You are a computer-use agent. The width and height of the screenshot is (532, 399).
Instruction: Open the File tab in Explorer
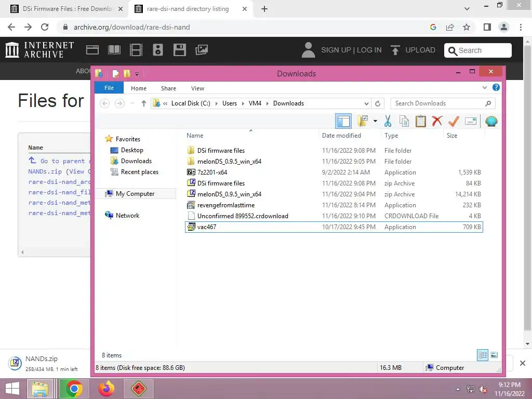(x=109, y=88)
